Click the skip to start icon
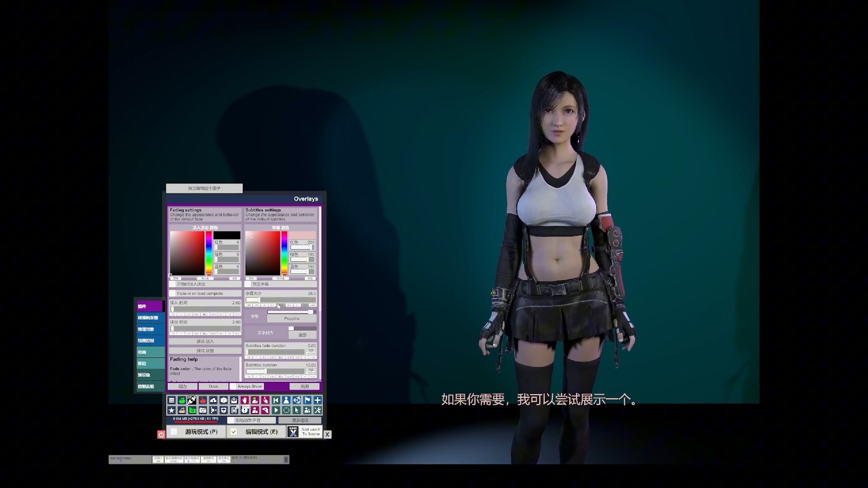The height and width of the screenshot is (488, 868). (276, 400)
